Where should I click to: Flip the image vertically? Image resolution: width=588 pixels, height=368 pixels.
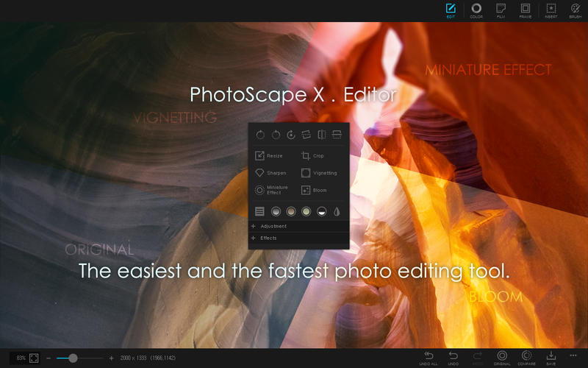(x=337, y=135)
